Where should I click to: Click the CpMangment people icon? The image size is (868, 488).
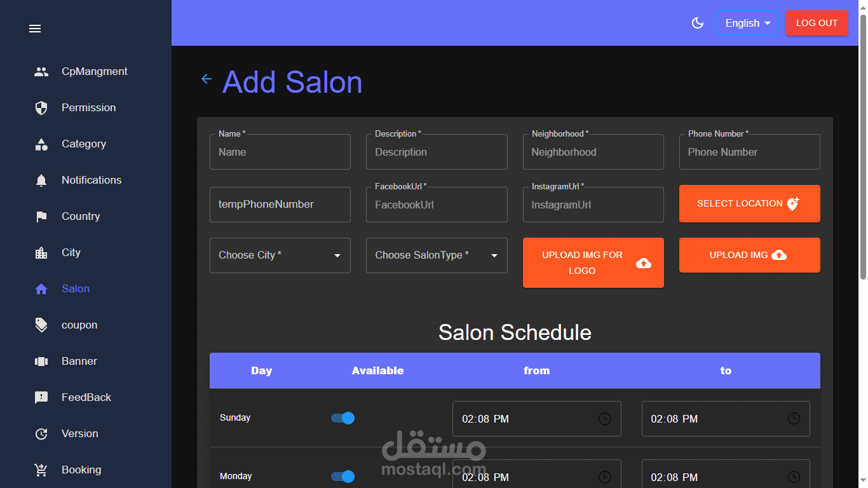click(x=41, y=72)
